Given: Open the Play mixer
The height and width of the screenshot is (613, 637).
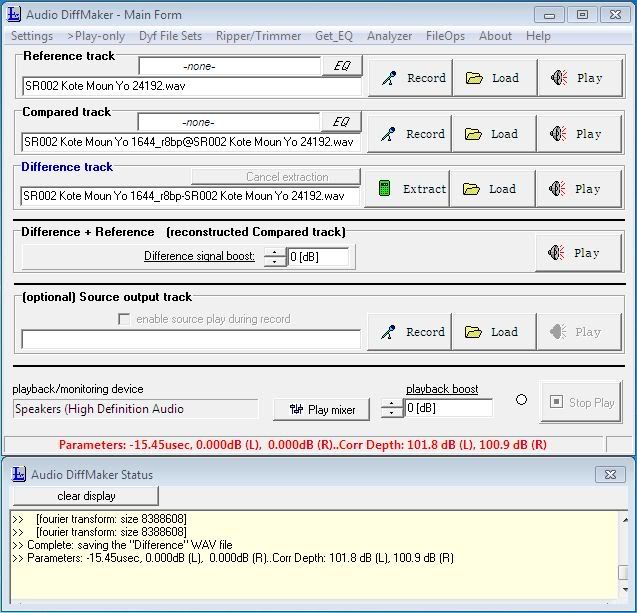Looking at the screenshot, I should pyautogui.click(x=322, y=409).
